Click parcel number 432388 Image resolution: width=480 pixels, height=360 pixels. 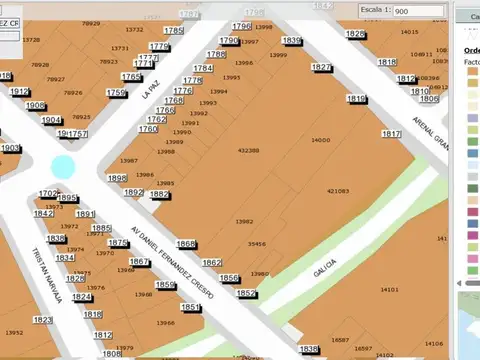tap(248, 150)
